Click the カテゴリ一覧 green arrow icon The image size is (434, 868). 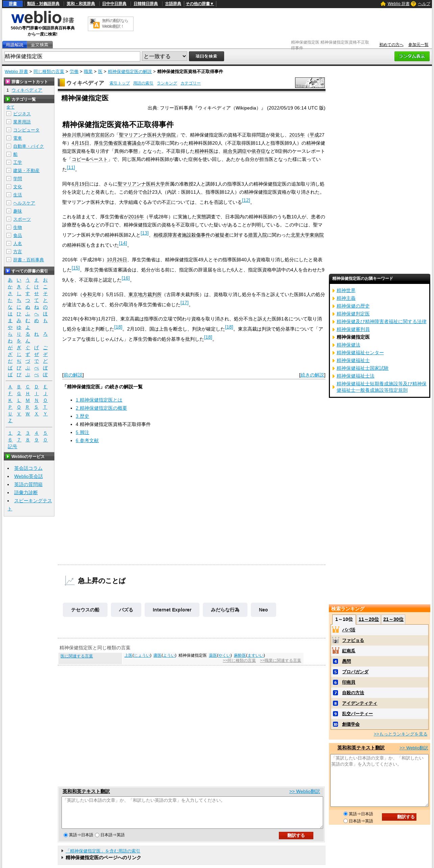7,99
